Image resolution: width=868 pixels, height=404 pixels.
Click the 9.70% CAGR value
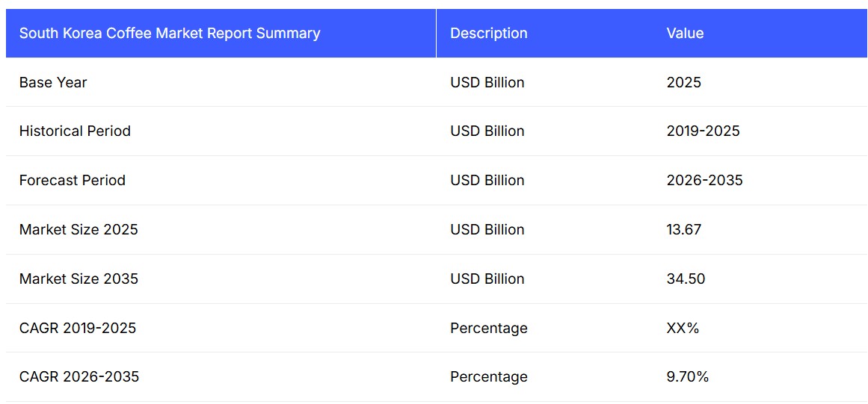point(687,377)
